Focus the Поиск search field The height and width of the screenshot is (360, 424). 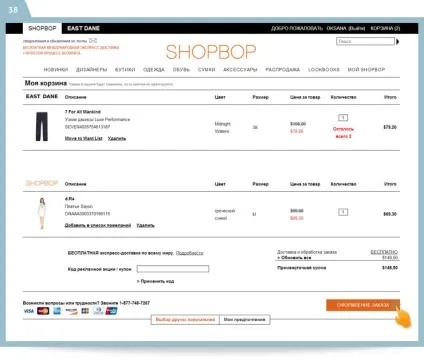click(365, 42)
